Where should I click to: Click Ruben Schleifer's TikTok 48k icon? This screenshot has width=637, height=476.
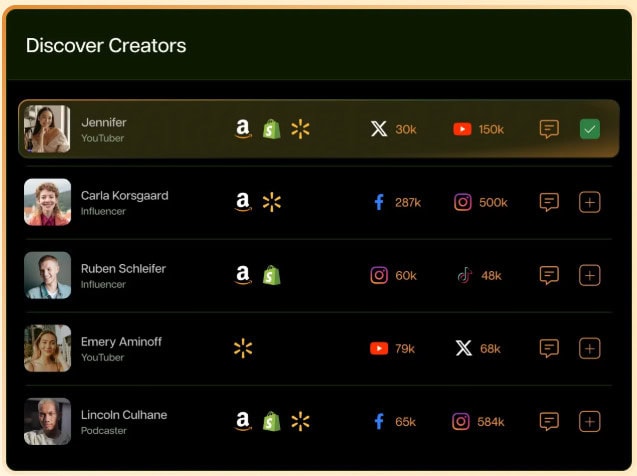[x=463, y=275]
